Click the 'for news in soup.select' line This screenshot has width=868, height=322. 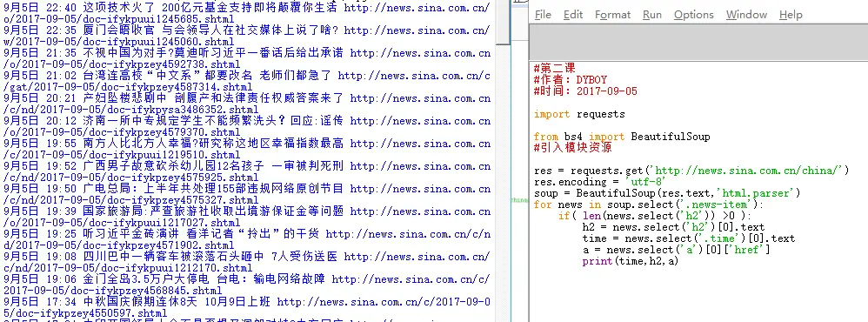[x=649, y=205]
